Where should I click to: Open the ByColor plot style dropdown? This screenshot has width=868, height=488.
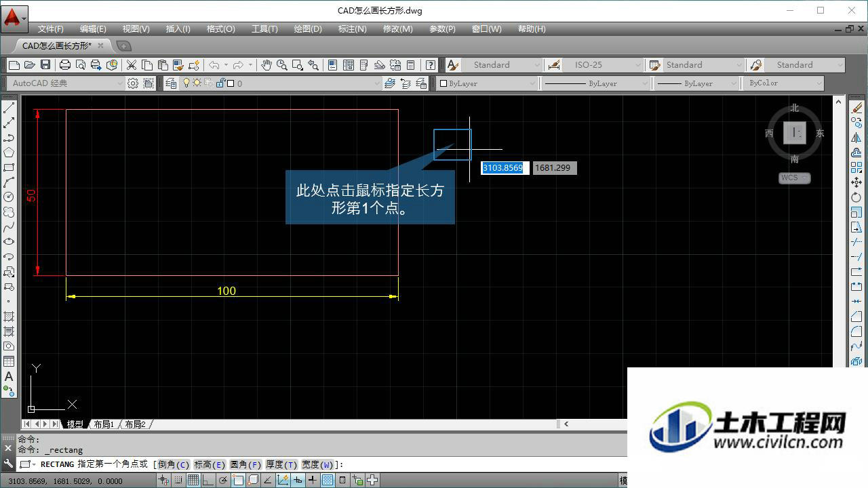click(x=785, y=83)
